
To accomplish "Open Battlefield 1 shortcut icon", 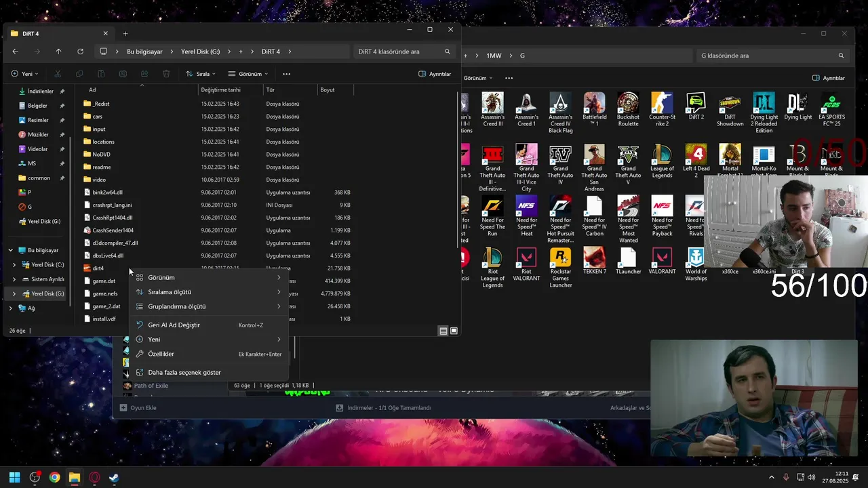I will coord(594,109).
